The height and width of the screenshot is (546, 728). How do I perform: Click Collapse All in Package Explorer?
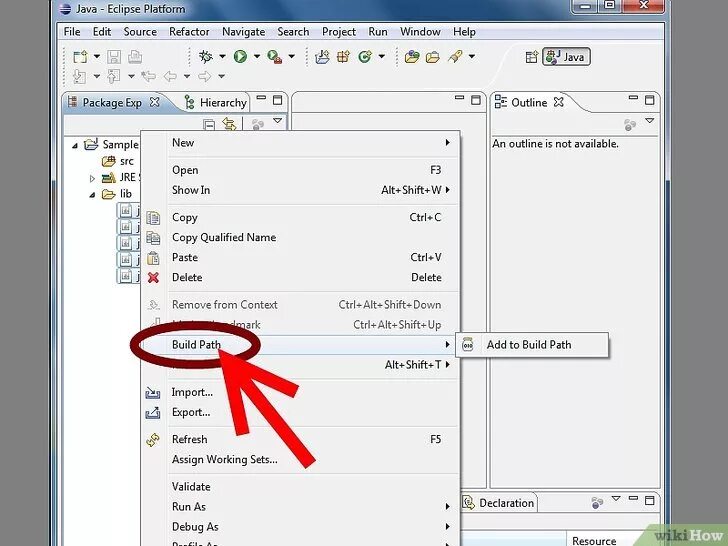[x=209, y=124]
